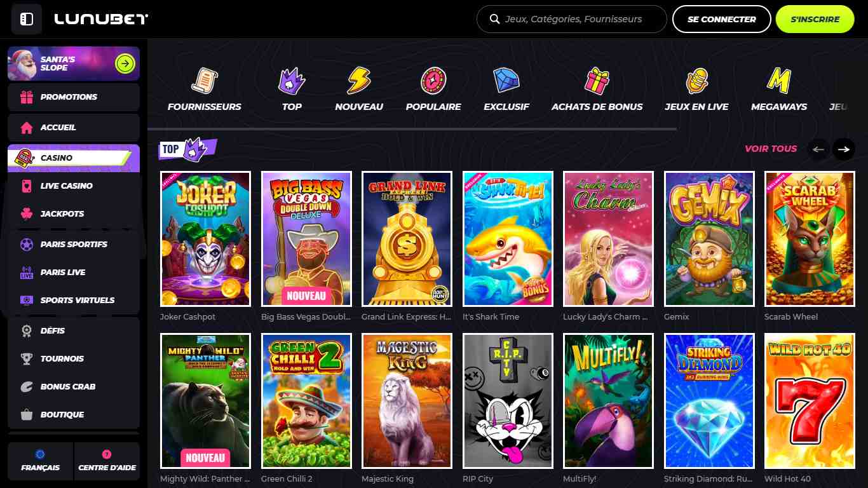Click the Défis medal icon
Image resolution: width=868 pixels, height=488 pixels.
point(27,331)
